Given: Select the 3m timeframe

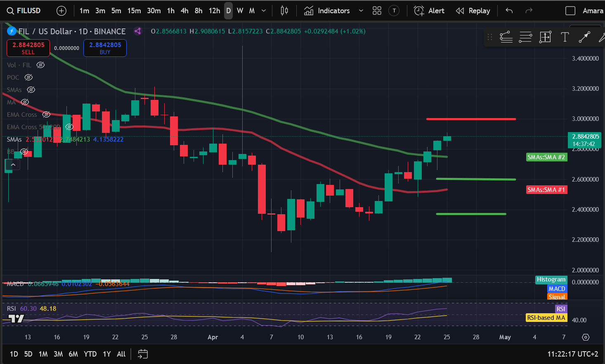Looking at the screenshot, I should point(100,11).
